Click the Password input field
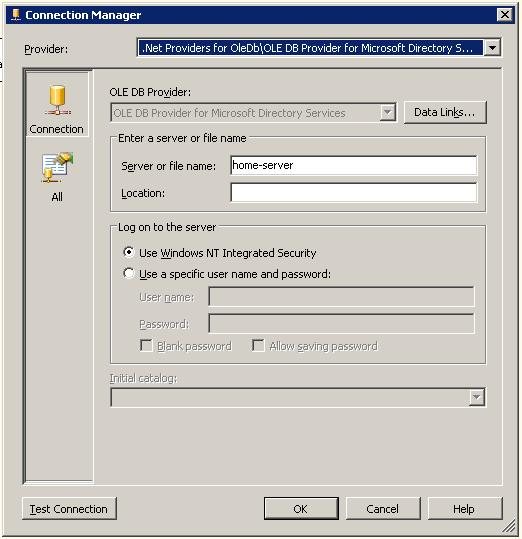This screenshot has width=522, height=539. click(341, 323)
